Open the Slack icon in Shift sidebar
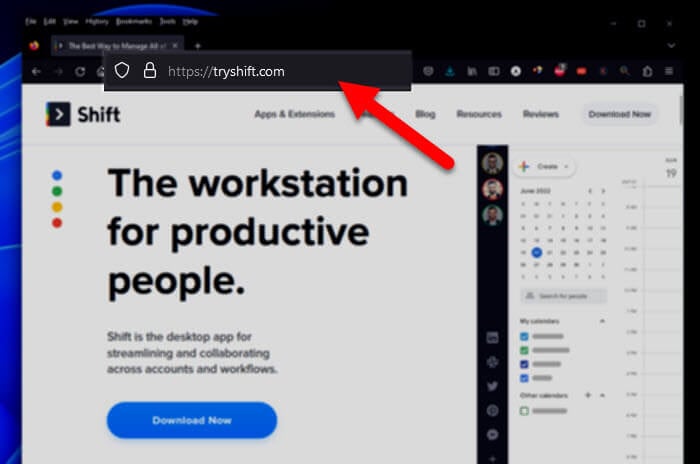Screen dimensions: 700x464 492,362
